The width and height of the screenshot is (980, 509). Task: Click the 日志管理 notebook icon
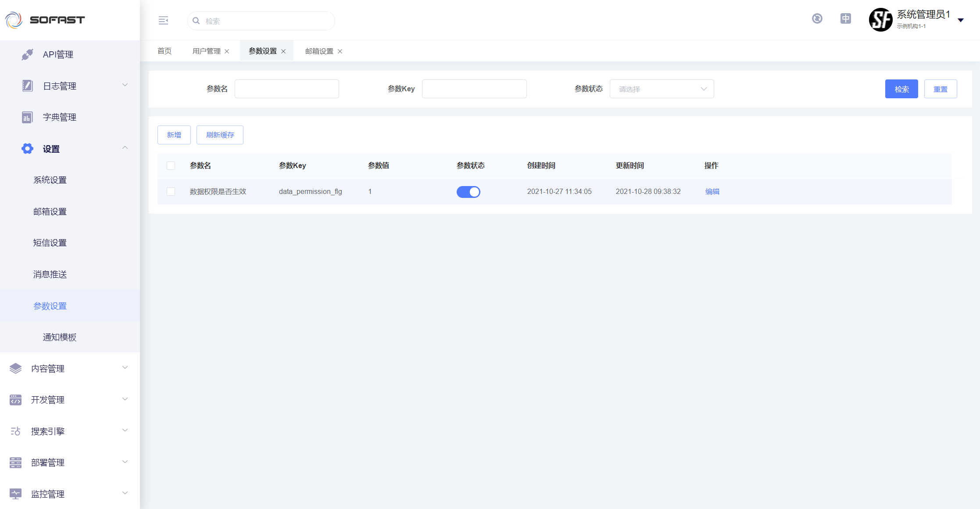27,86
